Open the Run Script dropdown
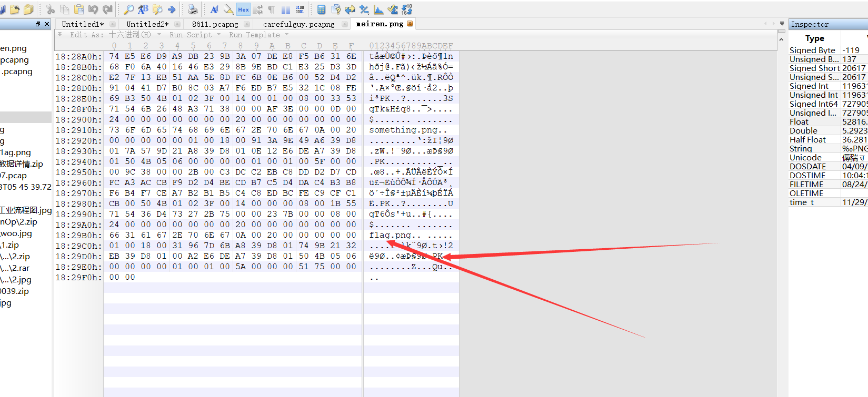The width and height of the screenshot is (868, 397). 195,35
